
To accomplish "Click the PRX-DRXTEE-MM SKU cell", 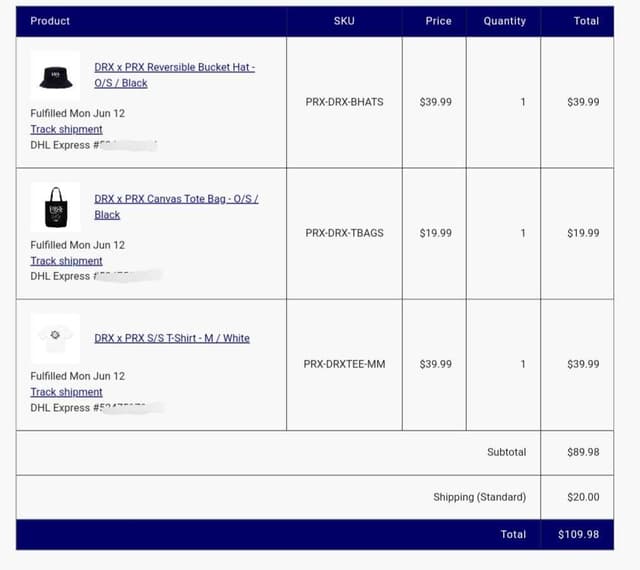I will point(344,364).
